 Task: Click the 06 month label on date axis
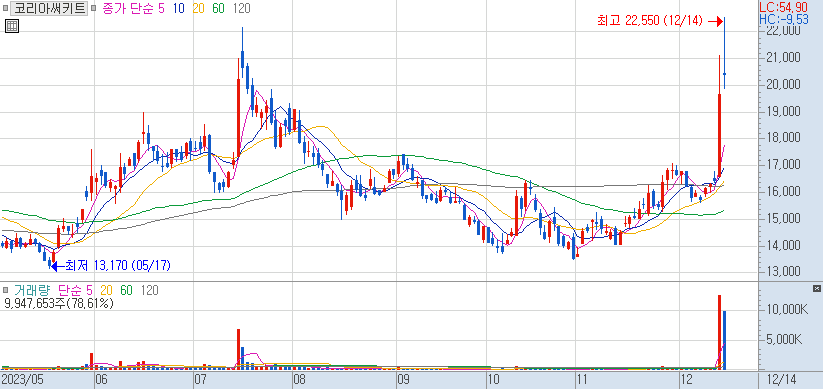click(101, 379)
